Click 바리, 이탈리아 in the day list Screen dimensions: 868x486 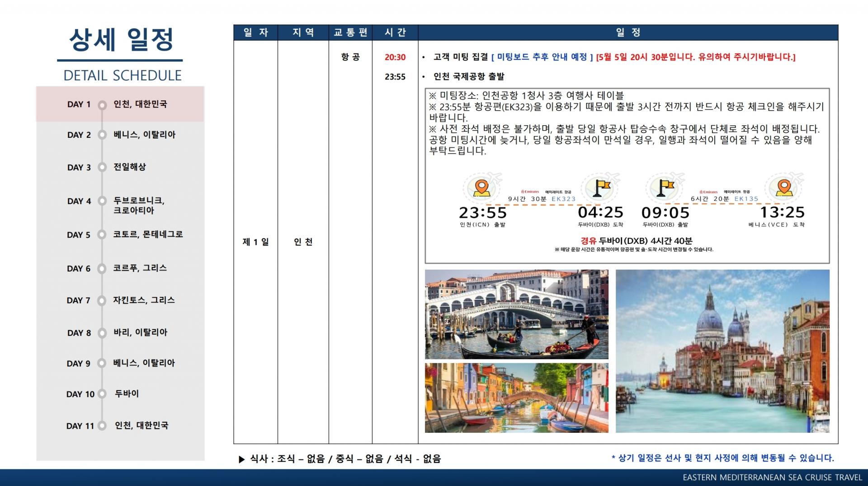tap(140, 332)
